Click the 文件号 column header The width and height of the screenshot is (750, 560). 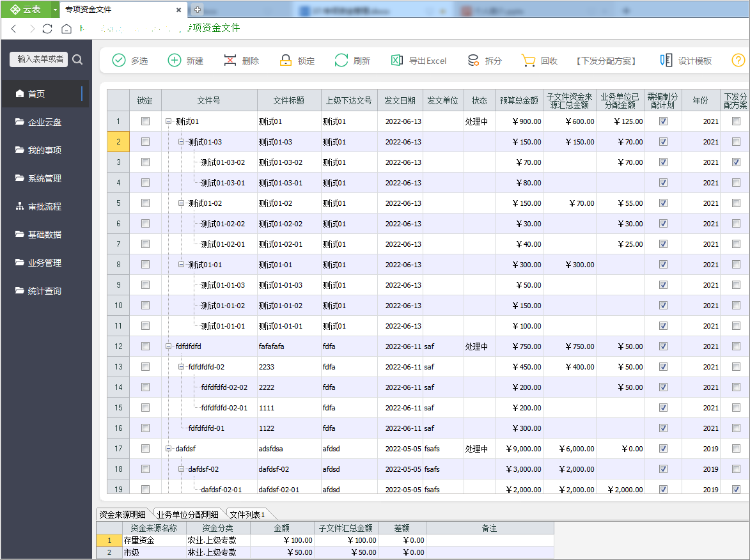coord(209,100)
